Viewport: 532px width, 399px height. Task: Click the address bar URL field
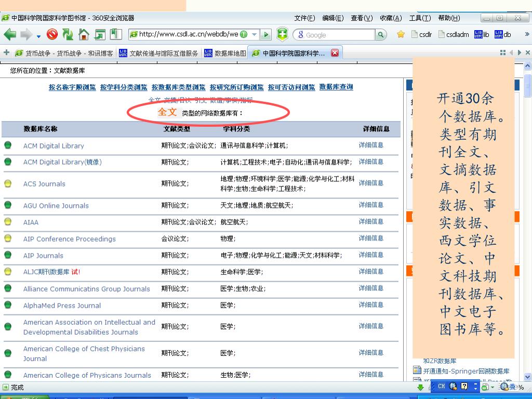pos(189,34)
